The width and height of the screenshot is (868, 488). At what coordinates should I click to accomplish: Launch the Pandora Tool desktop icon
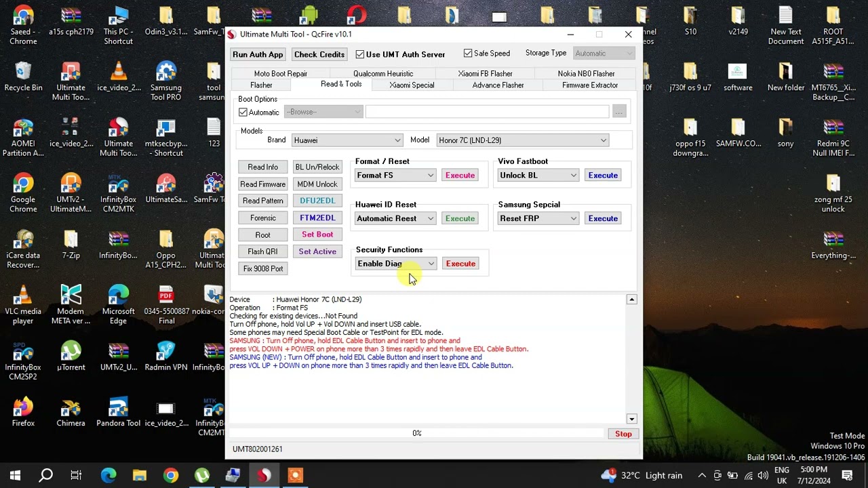(x=118, y=412)
